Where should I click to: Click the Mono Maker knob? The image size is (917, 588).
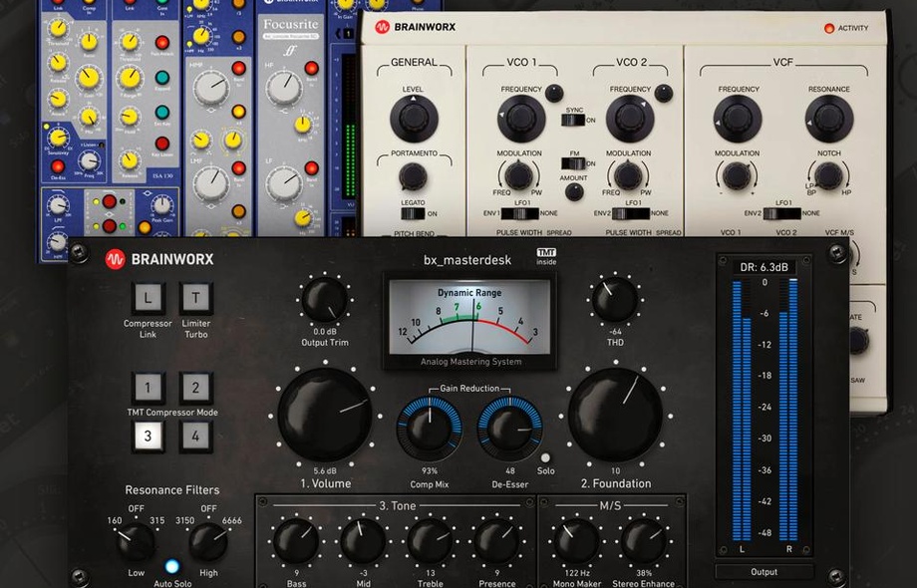tap(577, 542)
